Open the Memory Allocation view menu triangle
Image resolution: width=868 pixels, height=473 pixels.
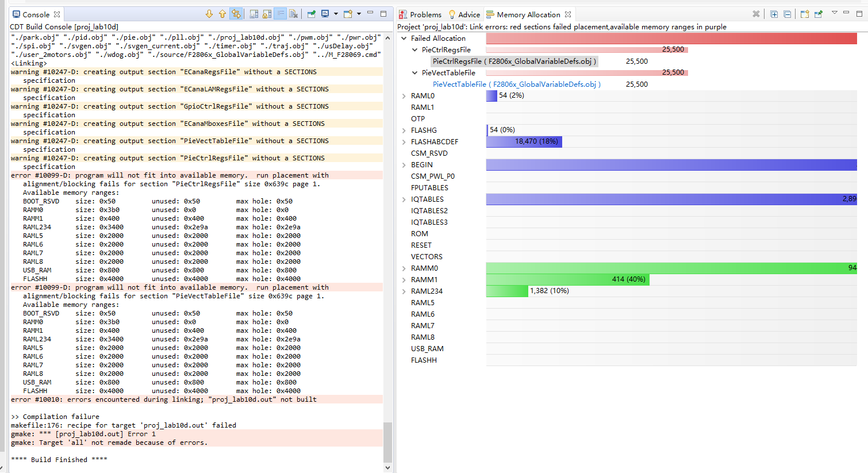(x=834, y=13)
